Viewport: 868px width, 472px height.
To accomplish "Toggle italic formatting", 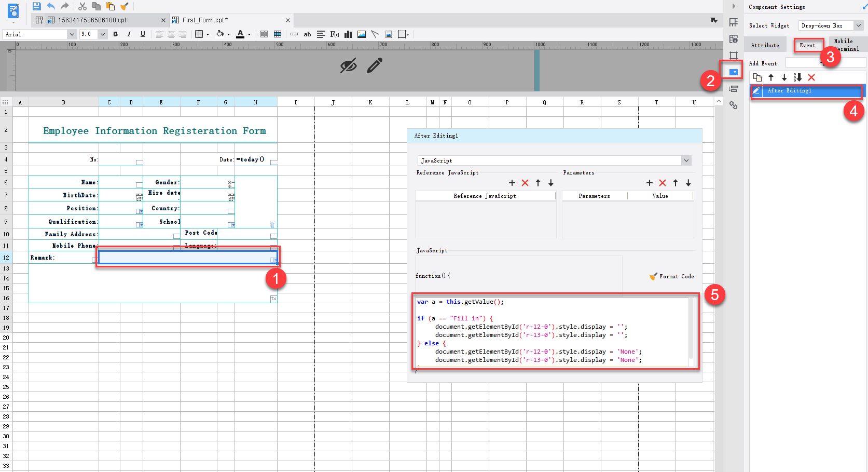I will [129, 34].
